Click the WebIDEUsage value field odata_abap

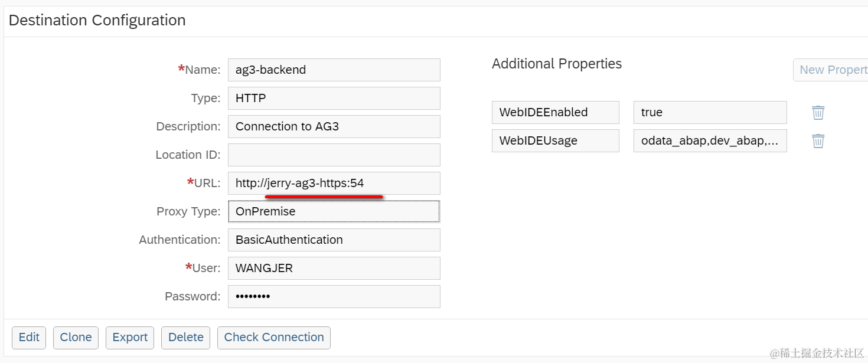(x=710, y=140)
